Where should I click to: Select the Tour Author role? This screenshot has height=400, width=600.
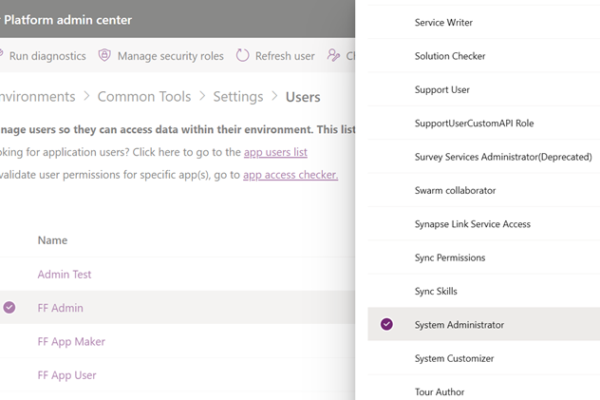coord(439,392)
